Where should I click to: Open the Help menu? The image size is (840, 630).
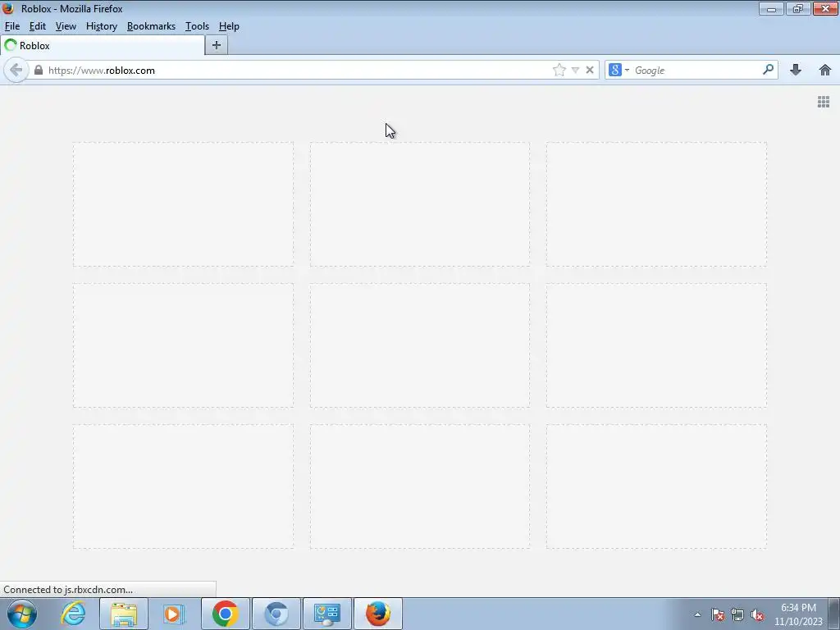229,26
